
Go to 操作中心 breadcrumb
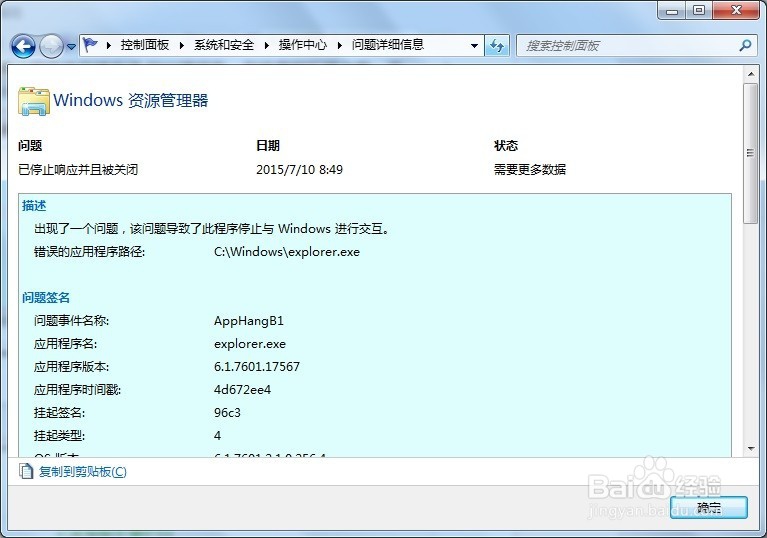(303, 45)
